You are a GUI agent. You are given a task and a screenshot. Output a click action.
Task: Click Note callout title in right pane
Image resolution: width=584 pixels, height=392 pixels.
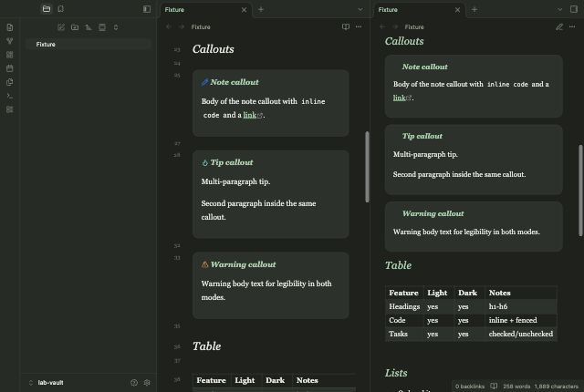(424, 67)
